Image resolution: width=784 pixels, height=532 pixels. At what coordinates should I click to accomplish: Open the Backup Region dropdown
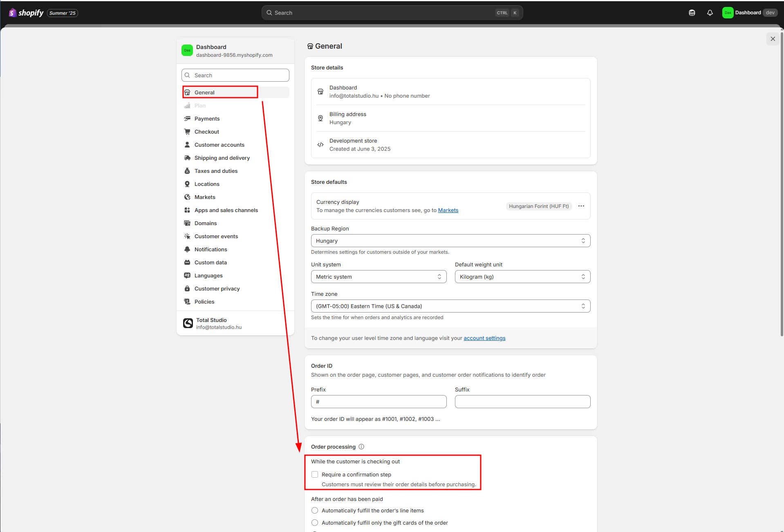pos(450,241)
